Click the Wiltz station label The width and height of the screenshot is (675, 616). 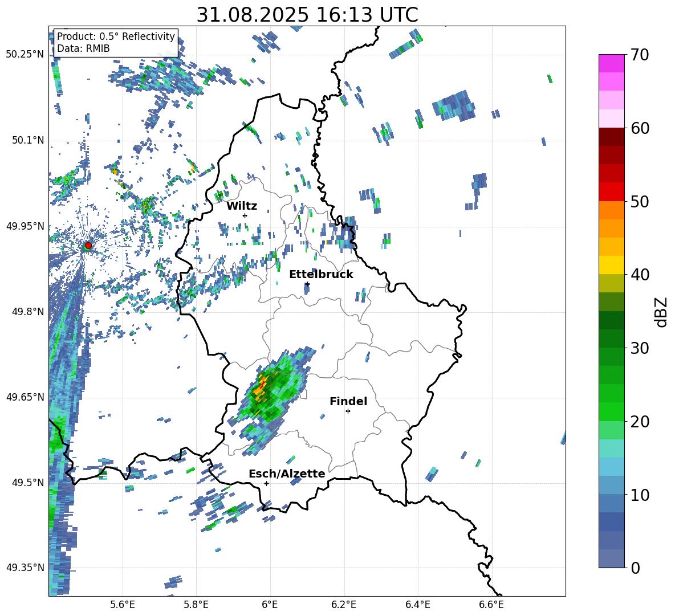(x=242, y=206)
